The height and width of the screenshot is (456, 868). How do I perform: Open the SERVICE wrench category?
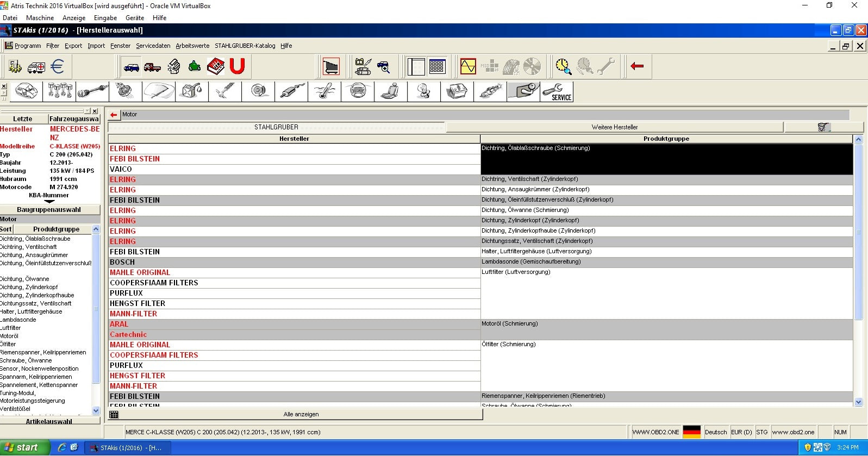pyautogui.click(x=557, y=92)
